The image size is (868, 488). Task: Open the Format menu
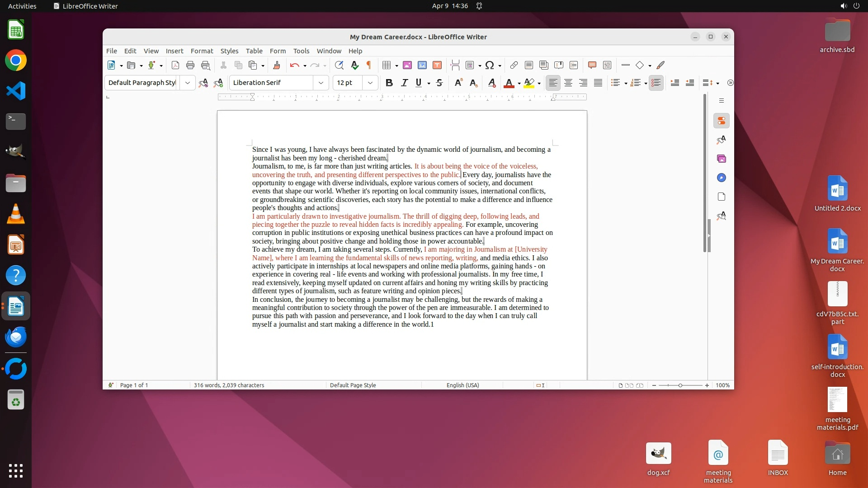point(202,51)
